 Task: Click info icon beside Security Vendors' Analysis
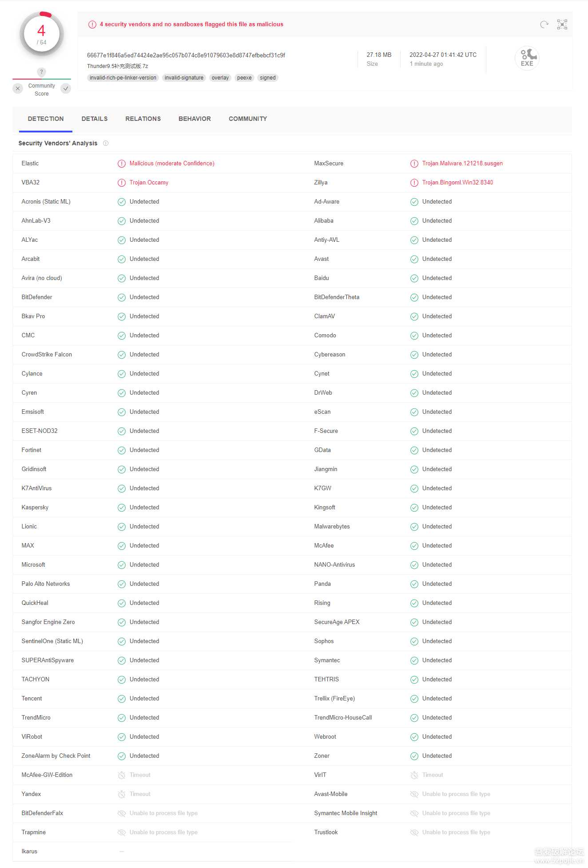(106, 143)
